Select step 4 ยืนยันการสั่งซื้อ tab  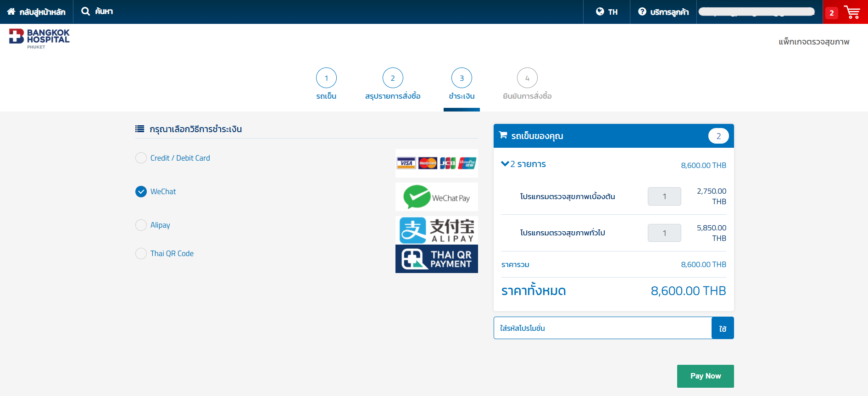tap(527, 84)
